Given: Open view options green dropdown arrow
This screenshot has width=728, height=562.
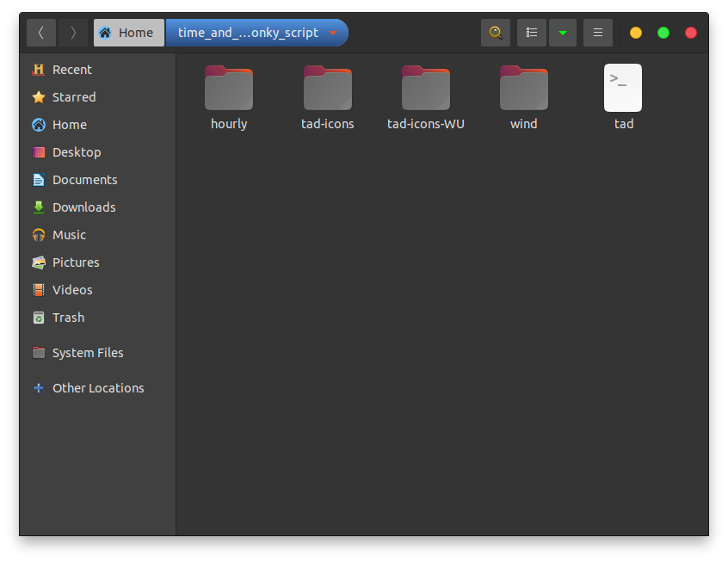Looking at the screenshot, I should tap(563, 33).
